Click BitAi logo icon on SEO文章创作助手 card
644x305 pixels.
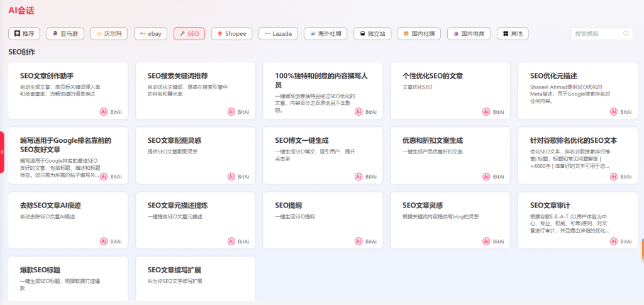104,112
